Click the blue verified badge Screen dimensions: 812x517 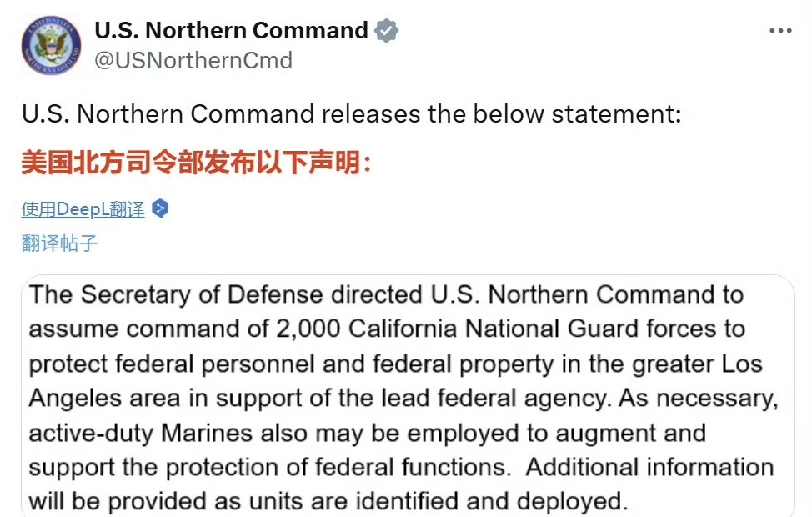(386, 31)
